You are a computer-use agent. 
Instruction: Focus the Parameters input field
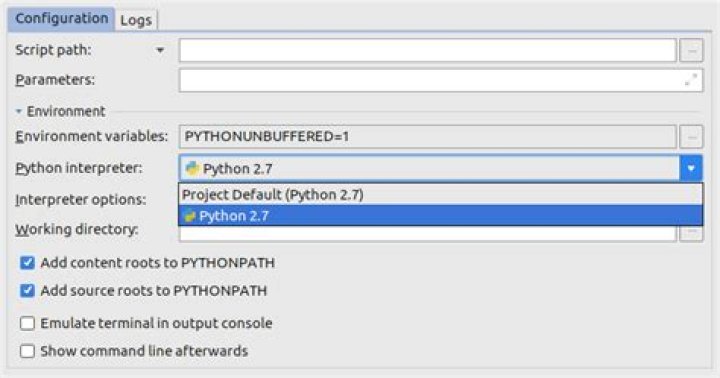coord(441,80)
